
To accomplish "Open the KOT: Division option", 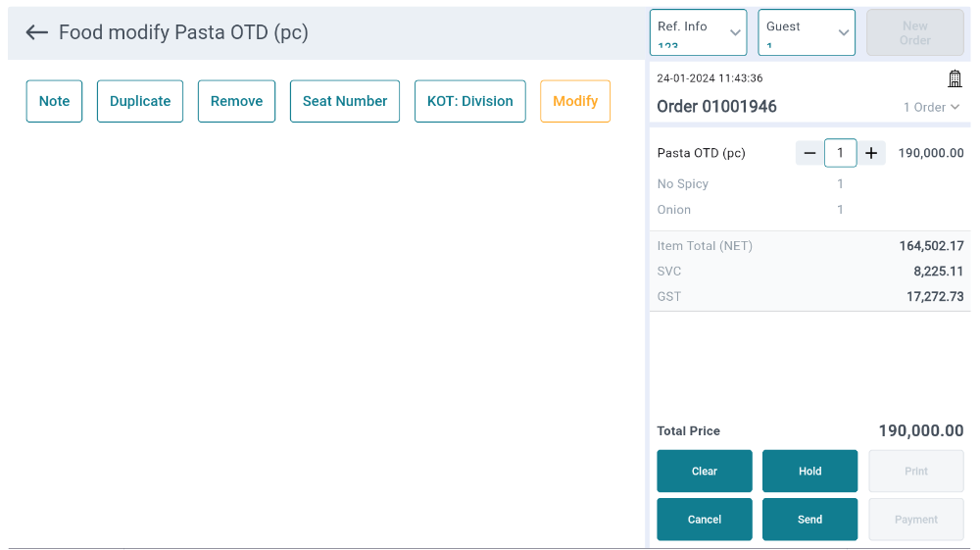I will (470, 101).
